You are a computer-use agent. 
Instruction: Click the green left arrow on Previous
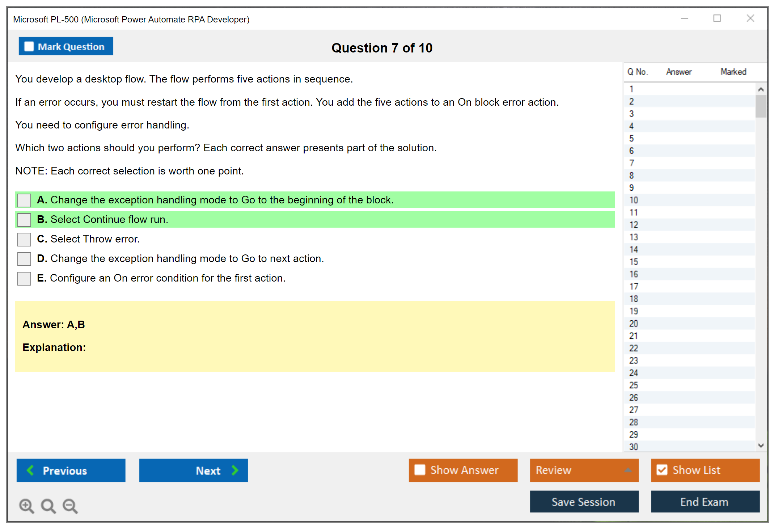click(x=30, y=470)
